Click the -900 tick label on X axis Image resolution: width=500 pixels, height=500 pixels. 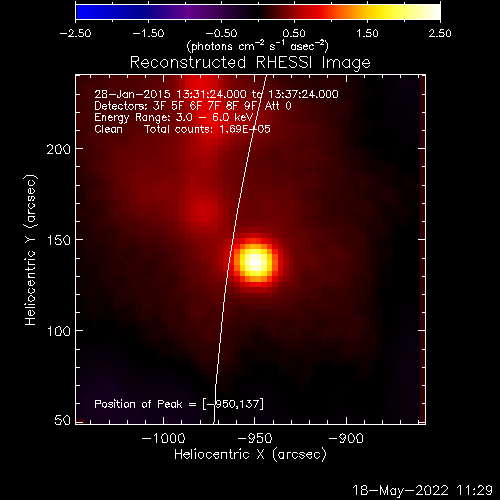(346, 438)
